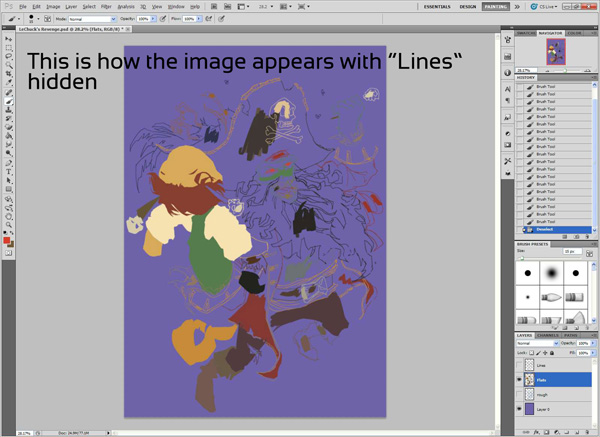Launch Bridge from application bar
This screenshot has height=437, width=600.
(x=214, y=7)
